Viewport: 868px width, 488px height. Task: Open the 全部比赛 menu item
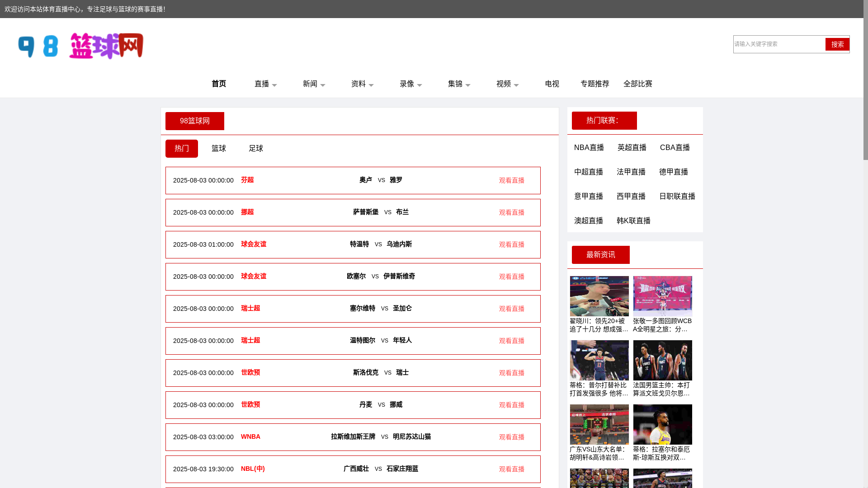click(x=638, y=84)
